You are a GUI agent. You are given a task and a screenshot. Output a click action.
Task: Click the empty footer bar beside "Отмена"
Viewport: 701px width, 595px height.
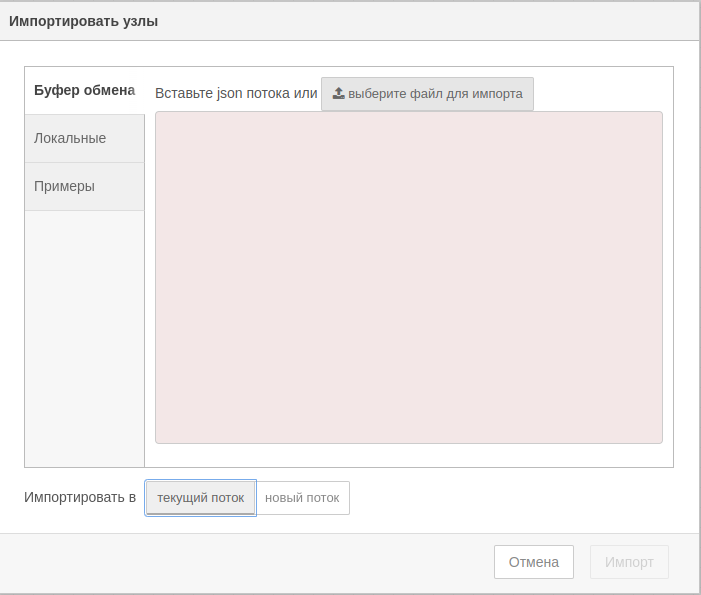[x=250, y=562]
